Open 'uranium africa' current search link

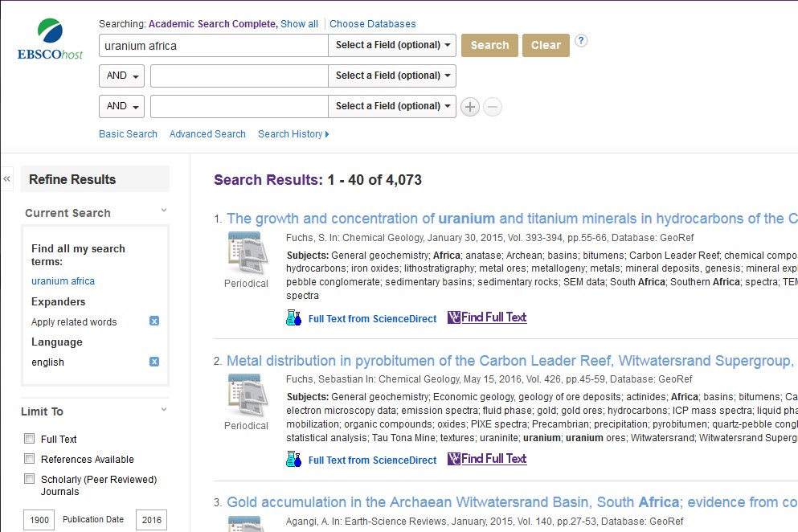point(63,281)
